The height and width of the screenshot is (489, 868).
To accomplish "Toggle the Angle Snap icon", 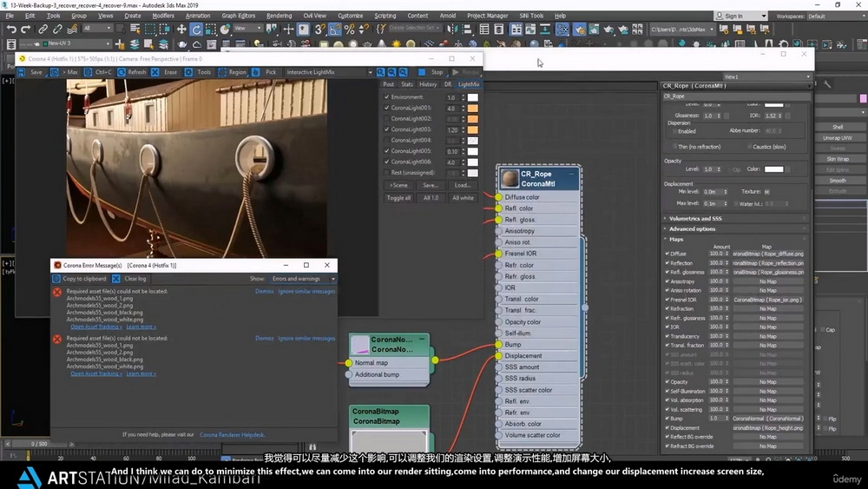I will point(334,30).
